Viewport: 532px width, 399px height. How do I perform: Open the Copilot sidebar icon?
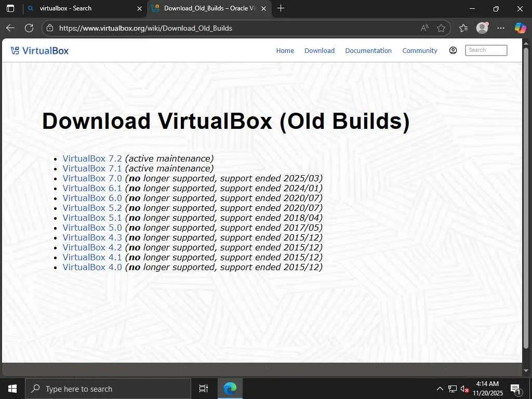(x=520, y=28)
